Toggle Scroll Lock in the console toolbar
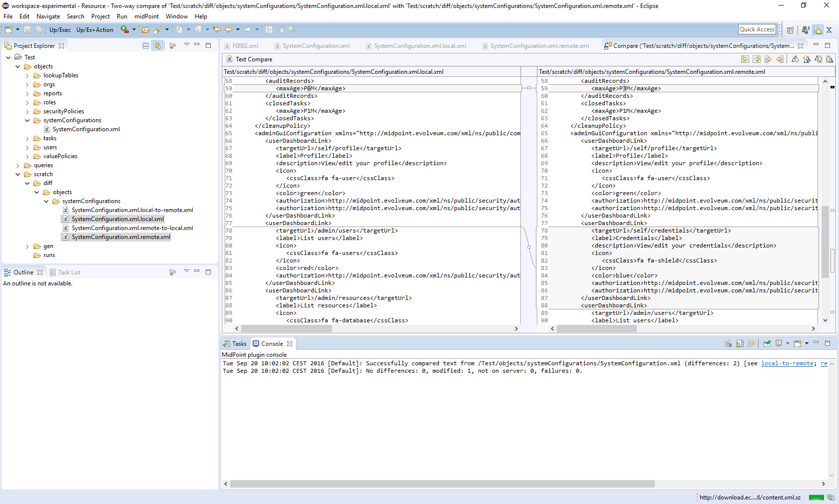The image size is (839, 504). (x=740, y=343)
